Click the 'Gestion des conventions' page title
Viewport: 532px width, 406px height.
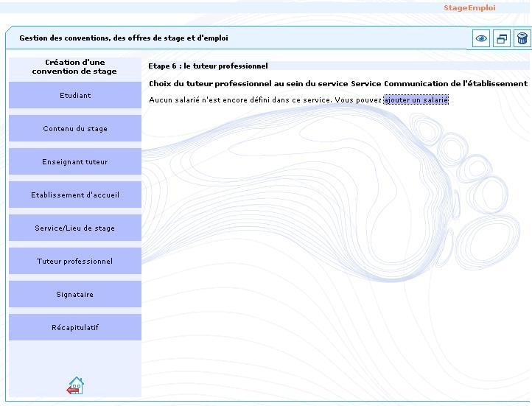tap(124, 38)
